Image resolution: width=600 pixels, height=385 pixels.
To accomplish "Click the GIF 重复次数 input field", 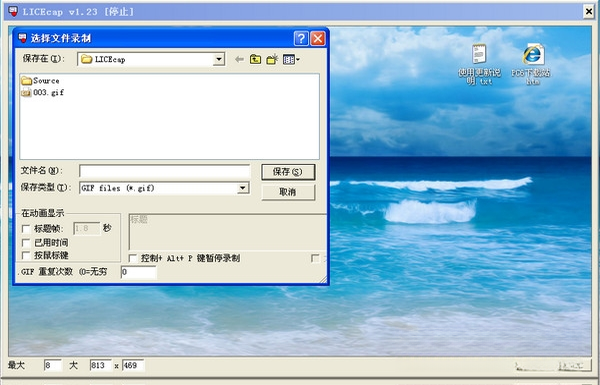I will (139, 272).
